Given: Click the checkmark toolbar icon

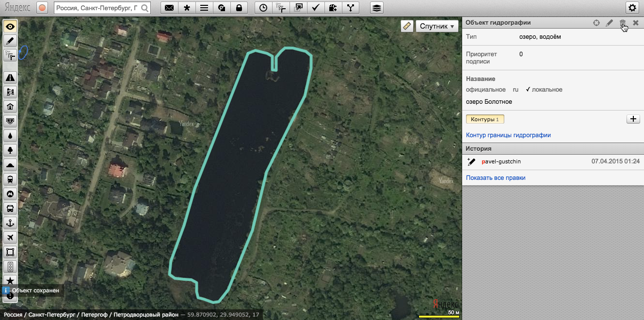Looking at the screenshot, I should pyautogui.click(x=315, y=8).
